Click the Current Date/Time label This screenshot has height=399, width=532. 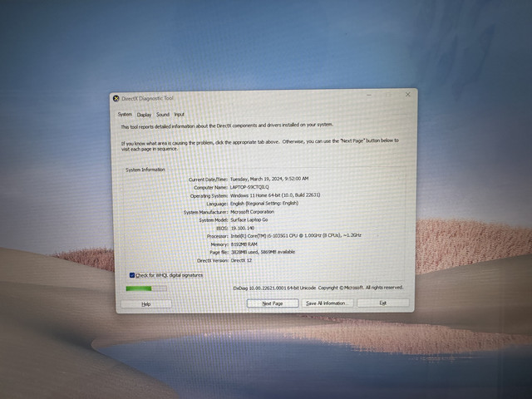pos(208,180)
